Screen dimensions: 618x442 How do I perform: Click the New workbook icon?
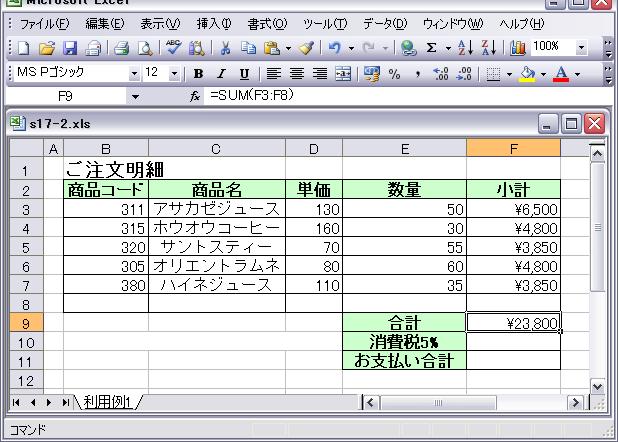click(24, 48)
